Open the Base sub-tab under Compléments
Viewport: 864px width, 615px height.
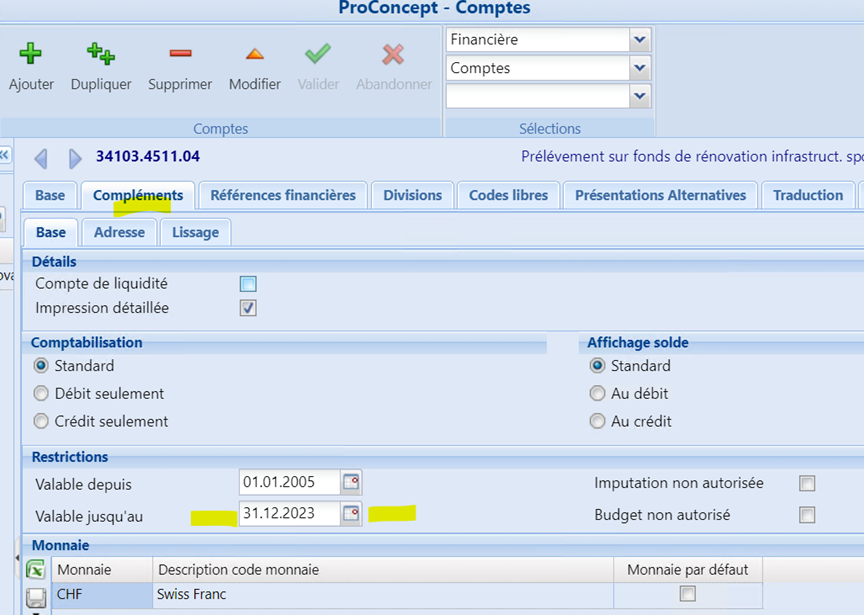51,232
